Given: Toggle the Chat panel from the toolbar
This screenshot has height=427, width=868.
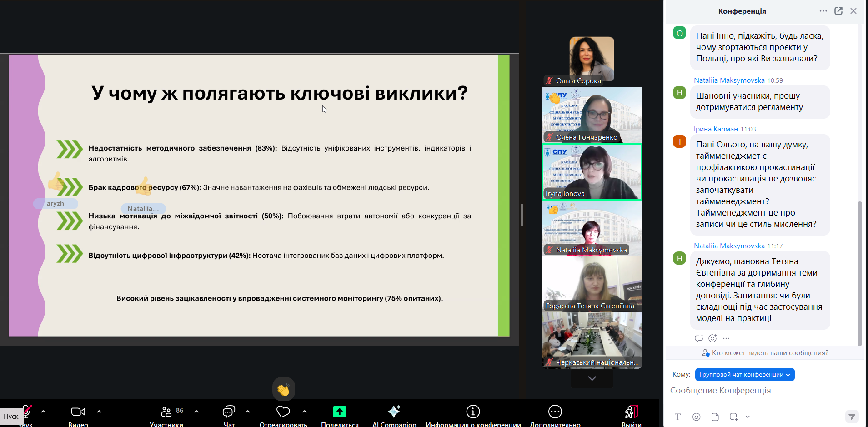Looking at the screenshot, I should pos(229,412).
